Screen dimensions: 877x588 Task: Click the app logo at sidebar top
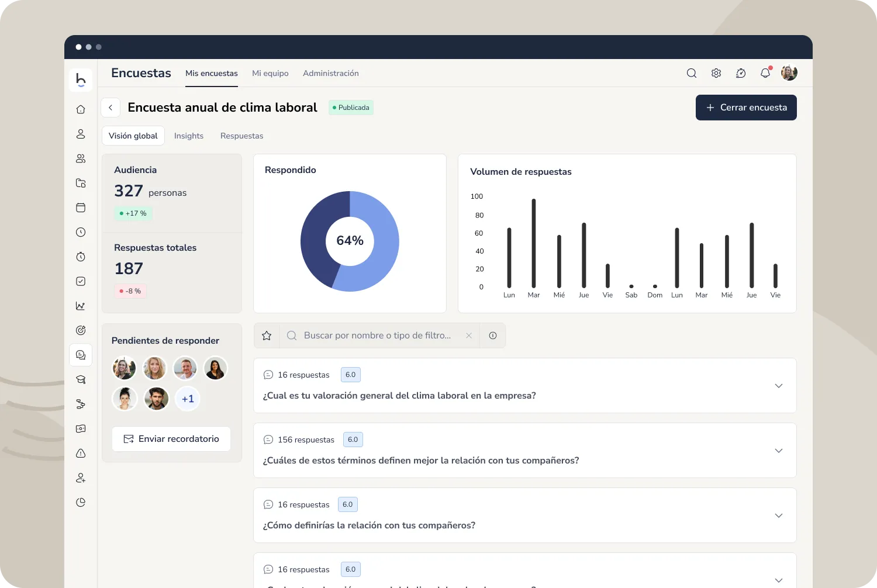pyautogui.click(x=81, y=80)
